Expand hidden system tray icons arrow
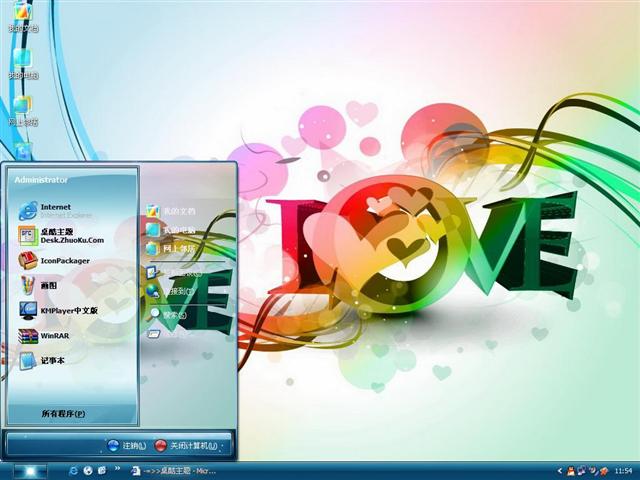Viewport: 640px width, 480px height. click(560, 471)
